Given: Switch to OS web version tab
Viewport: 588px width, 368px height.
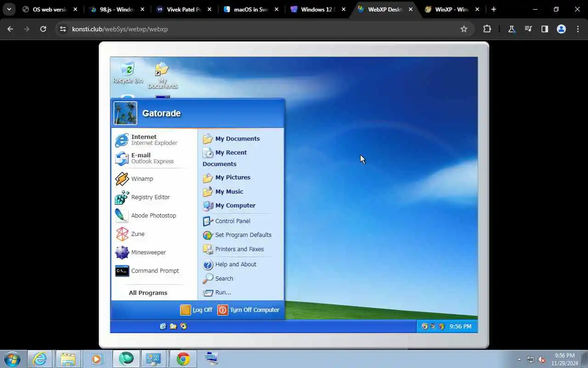Looking at the screenshot, I should point(49,9).
